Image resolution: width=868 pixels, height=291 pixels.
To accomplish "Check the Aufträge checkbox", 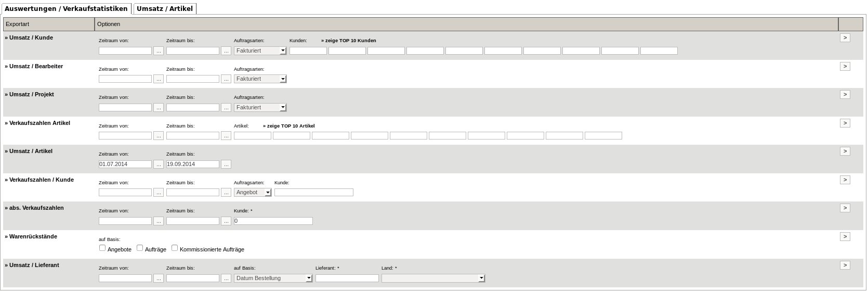I will point(140,248).
